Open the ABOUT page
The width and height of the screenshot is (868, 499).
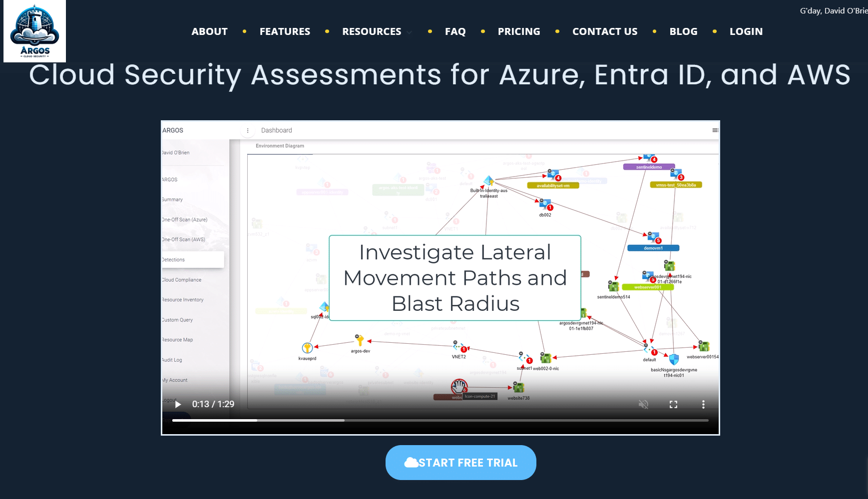tap(209, 31)
